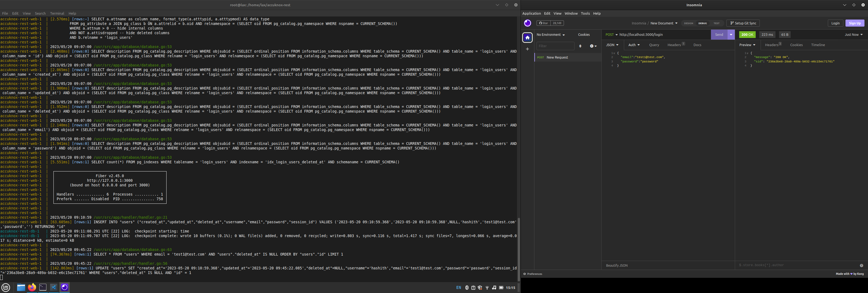
Task: Switch to TEST mode toggle
Action: tap(716, 23)
